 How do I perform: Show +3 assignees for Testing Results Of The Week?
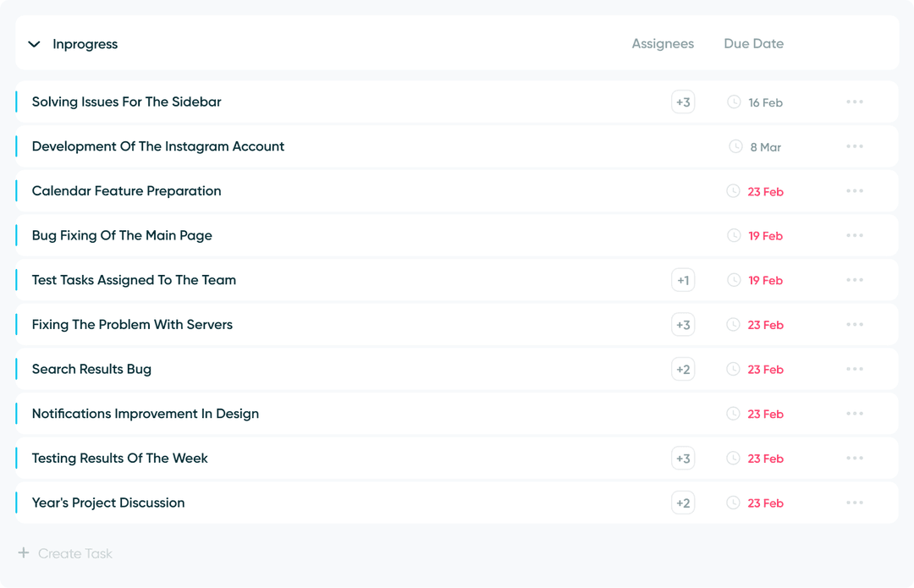click(x=683, y=458)
